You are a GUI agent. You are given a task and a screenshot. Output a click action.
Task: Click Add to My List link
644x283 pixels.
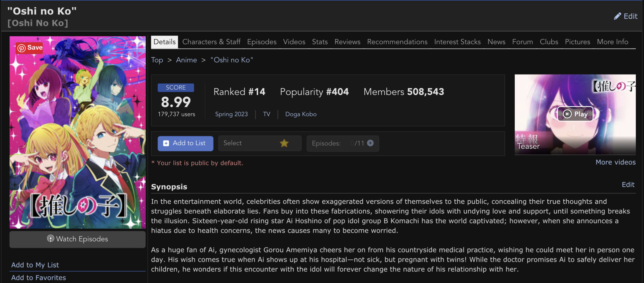pyautogui.click(x=35, y=265)
